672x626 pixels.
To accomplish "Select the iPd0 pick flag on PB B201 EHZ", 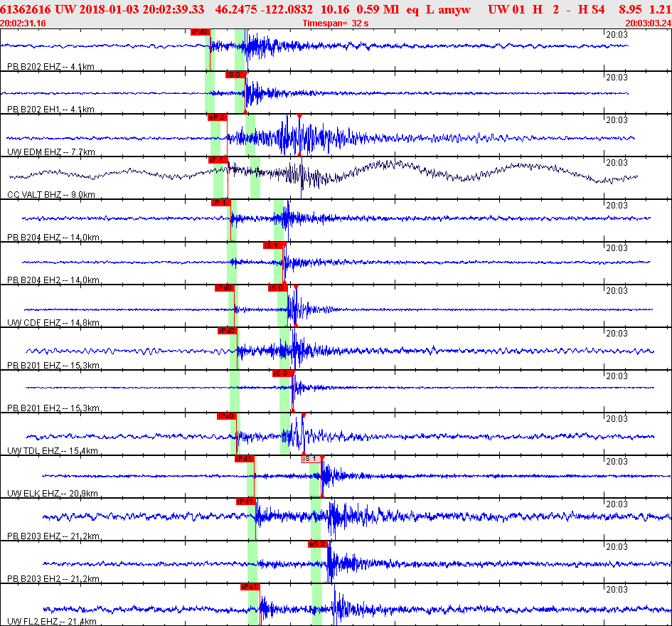I will point(227,331).
